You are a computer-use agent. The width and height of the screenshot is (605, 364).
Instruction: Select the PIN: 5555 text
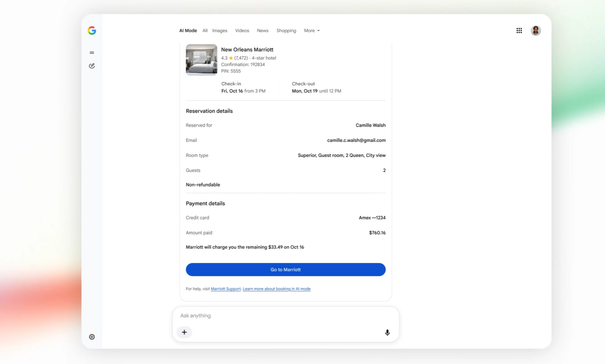231,71
